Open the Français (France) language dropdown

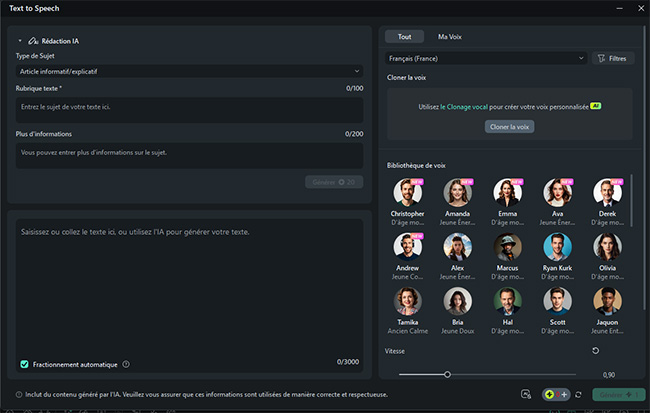(x=486, y=59)
